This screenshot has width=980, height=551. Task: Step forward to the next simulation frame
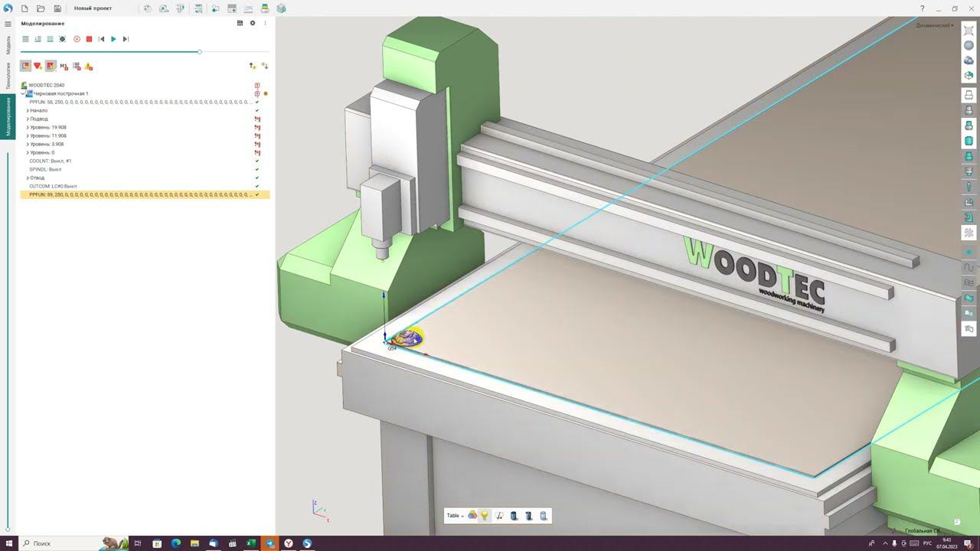[126, 39]
